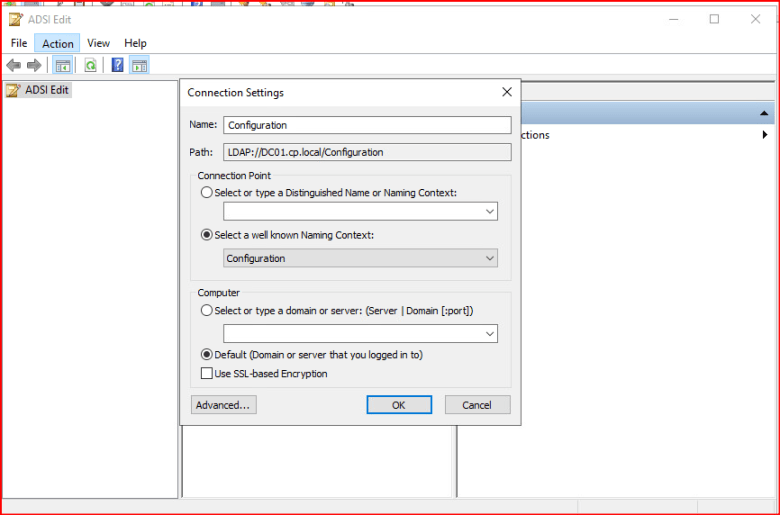The width and height of the screenshot is (780, 515).
Task: Open the domain or server combo dropdown
Action: click(489, 334)
